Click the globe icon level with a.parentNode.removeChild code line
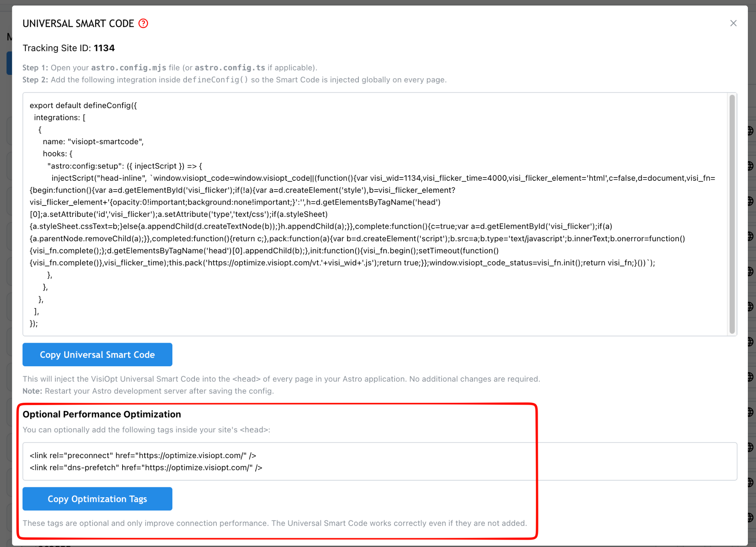Screen dimensions: 756x547 (751, 236)
